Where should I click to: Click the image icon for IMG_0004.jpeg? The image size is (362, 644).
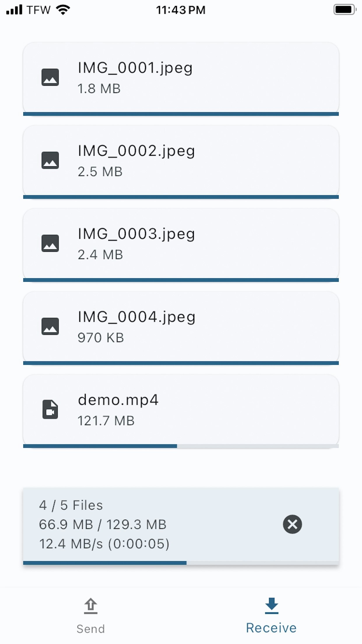(x=51, y=326)
